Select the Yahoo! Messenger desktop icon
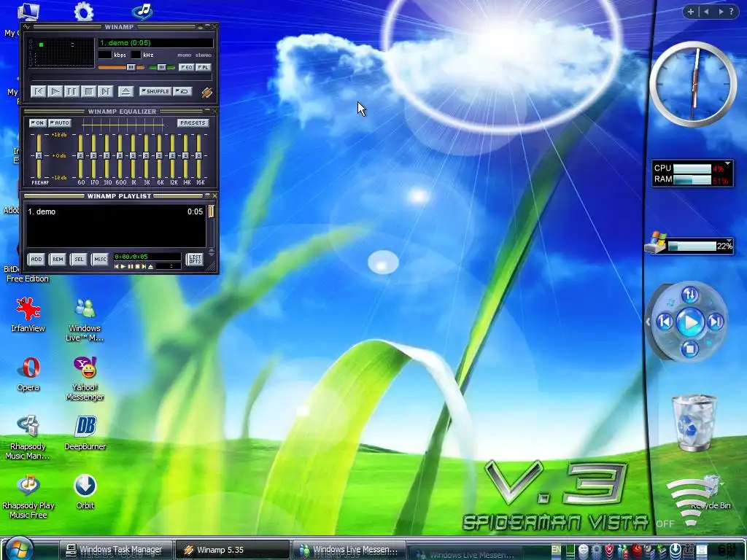Viewport: 747px width, 560px height. point(85,379)
